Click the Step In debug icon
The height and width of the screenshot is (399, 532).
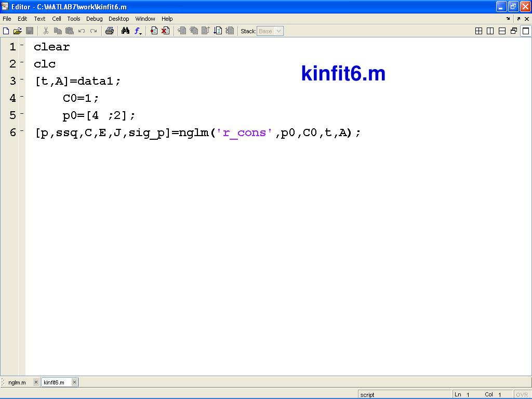194,31
